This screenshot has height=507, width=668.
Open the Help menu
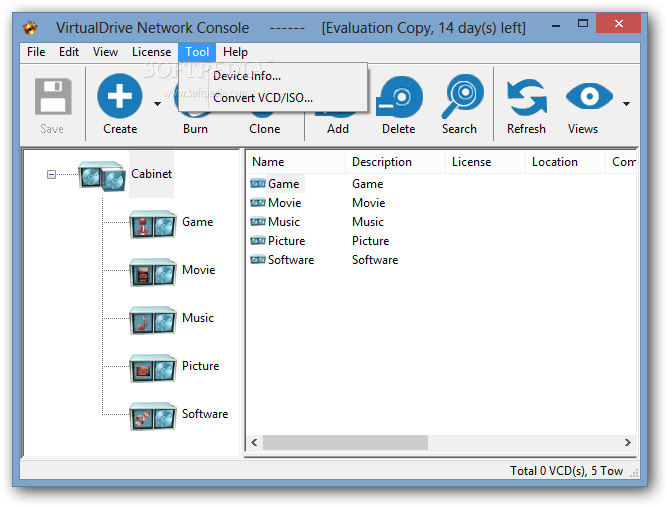(235, 52)
